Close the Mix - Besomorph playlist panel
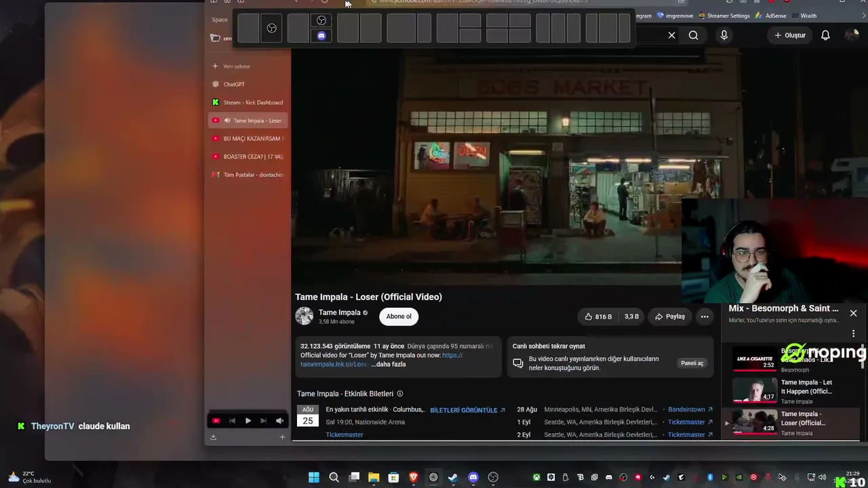The height and width of the screenshot is (488, 868). point(853,313)
